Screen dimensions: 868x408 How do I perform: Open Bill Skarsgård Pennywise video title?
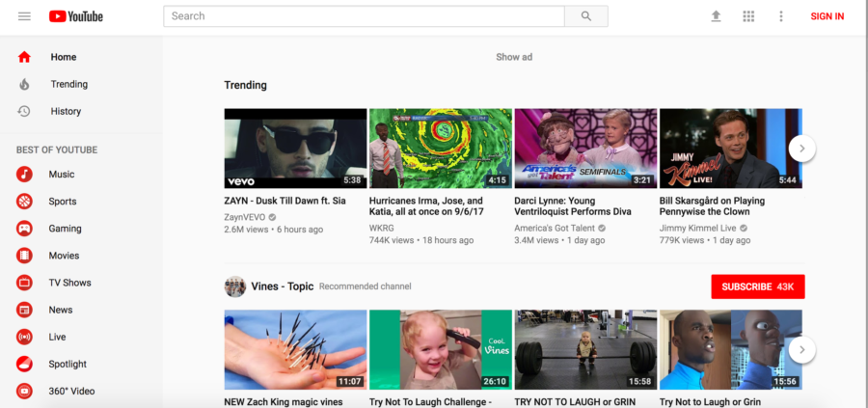pyautogui.click(x=712, y=206)
